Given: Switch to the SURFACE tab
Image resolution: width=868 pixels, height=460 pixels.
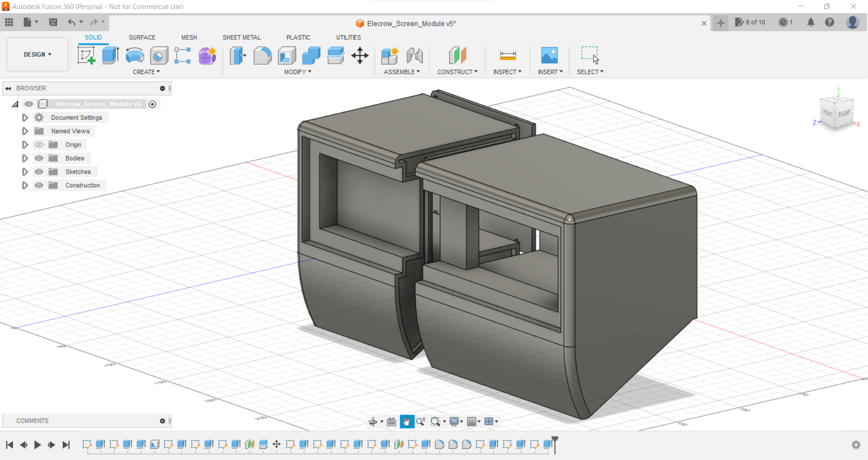Looking at the screenshot, I should click(142, 38).
